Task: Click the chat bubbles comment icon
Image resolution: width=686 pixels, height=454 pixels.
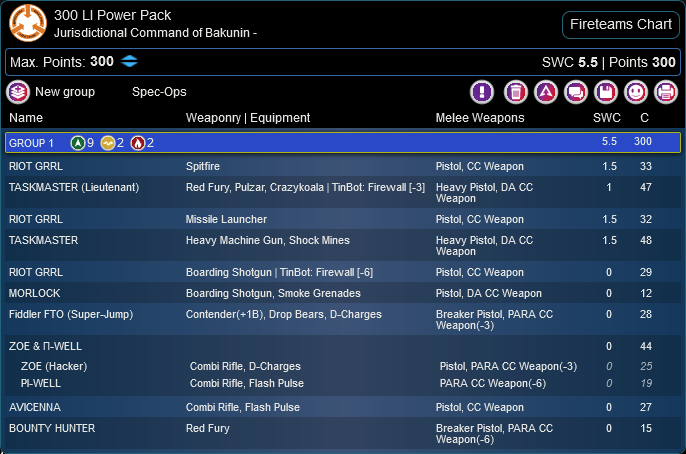Action: (576, 92)
